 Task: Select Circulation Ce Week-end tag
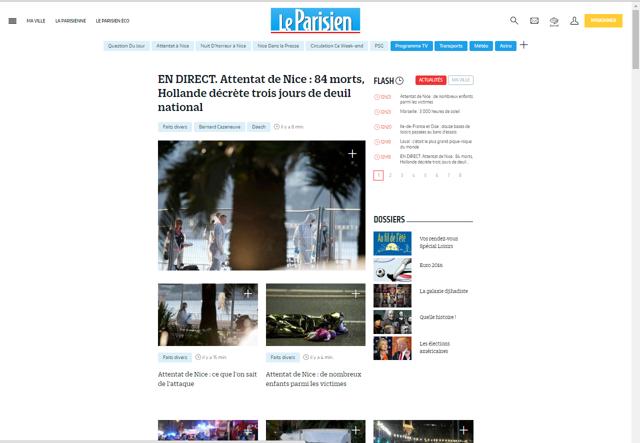(337, 46)
